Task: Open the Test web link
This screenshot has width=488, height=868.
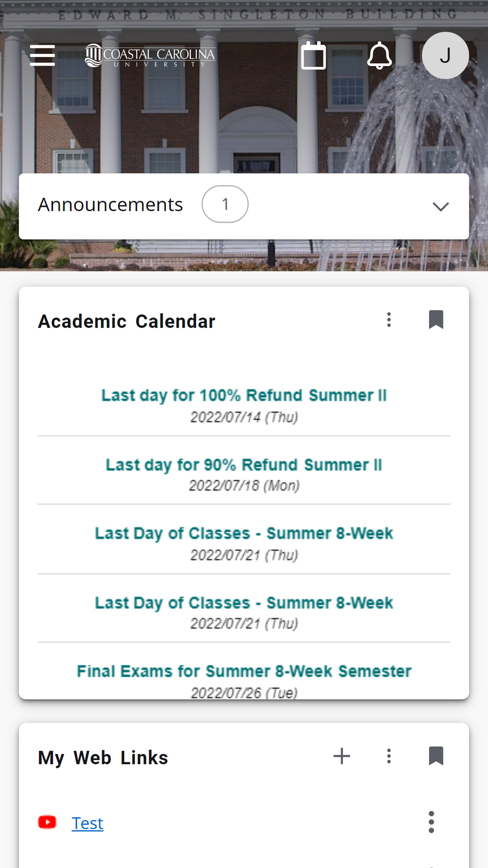Action: [x=88, y=823]
